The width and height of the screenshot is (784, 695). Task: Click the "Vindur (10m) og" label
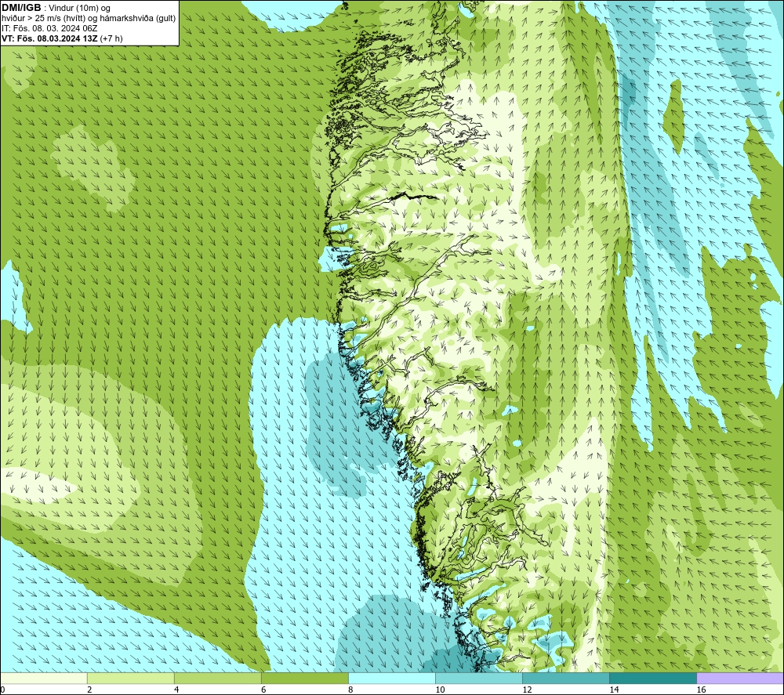[79, 8]
